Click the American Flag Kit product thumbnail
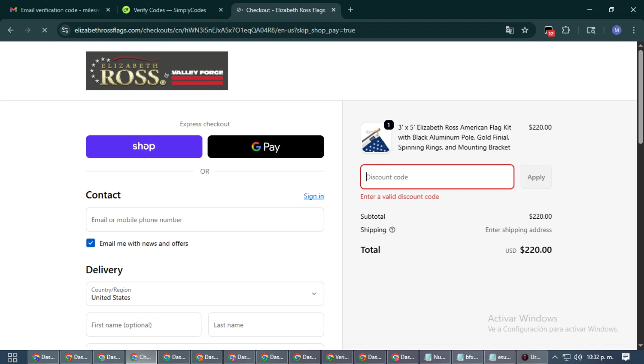This screenshot has width=644, height=364. click(x=376, y=138)
